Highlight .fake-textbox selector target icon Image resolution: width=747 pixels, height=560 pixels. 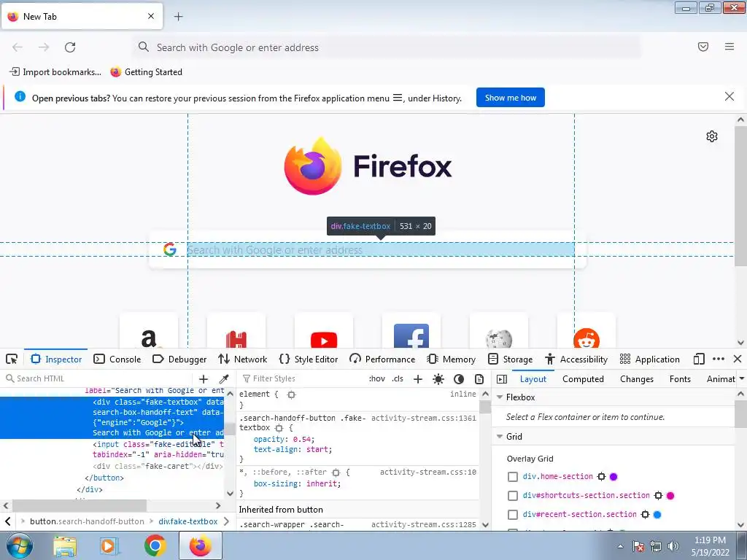[279, 428]
